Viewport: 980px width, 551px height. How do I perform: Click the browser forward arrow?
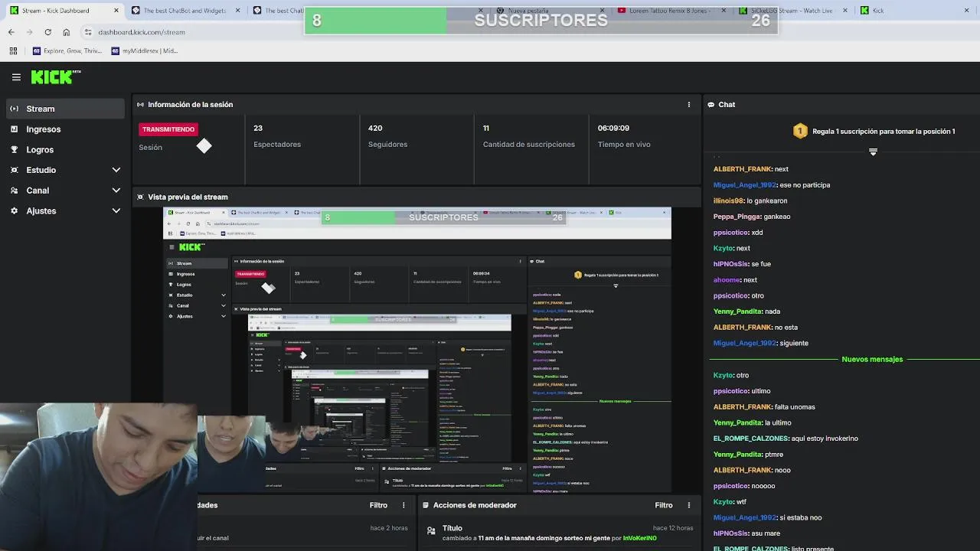click(29, 32)
